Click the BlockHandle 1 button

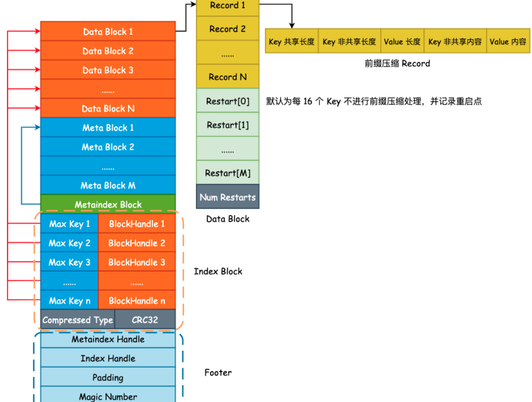pyautogui.click(x=137, y=224)
